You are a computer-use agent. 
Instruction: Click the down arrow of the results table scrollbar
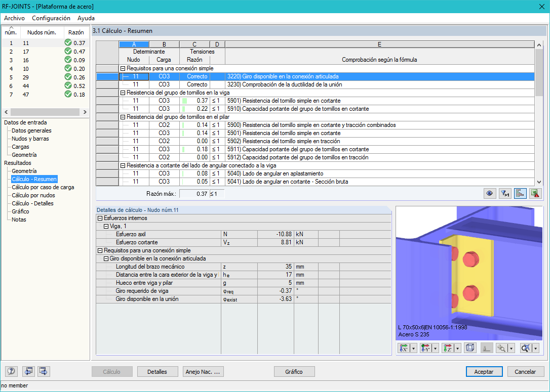539,182
